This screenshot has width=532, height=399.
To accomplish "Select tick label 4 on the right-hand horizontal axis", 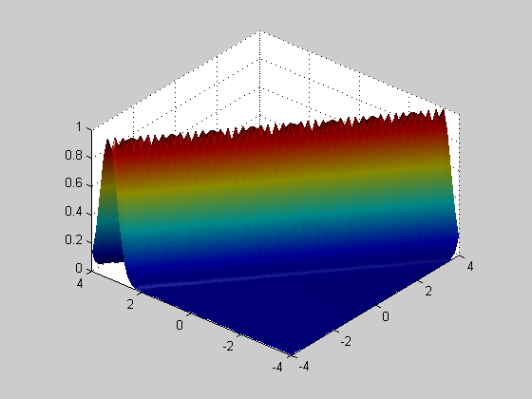I will click(x=470, y=266).
